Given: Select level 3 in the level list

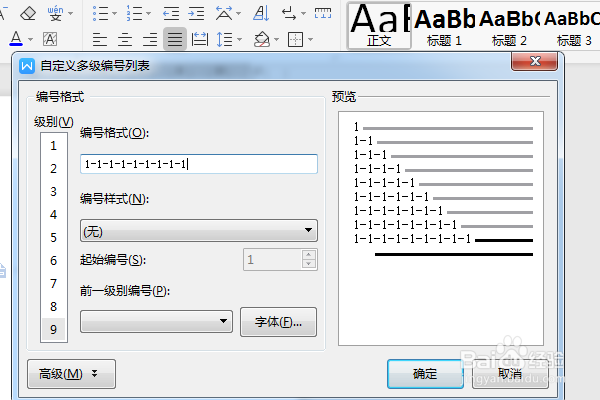Looking at the screenshot, I should [54, 191].
